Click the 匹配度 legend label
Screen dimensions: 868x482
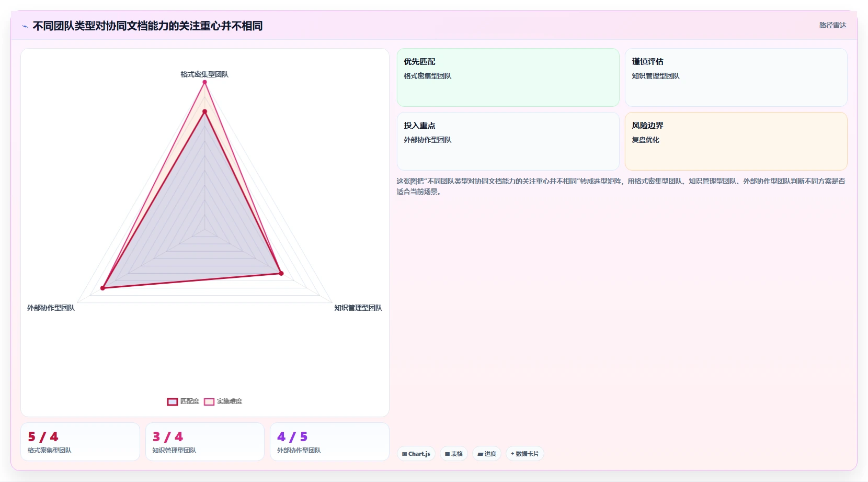(x=190, y=401)
